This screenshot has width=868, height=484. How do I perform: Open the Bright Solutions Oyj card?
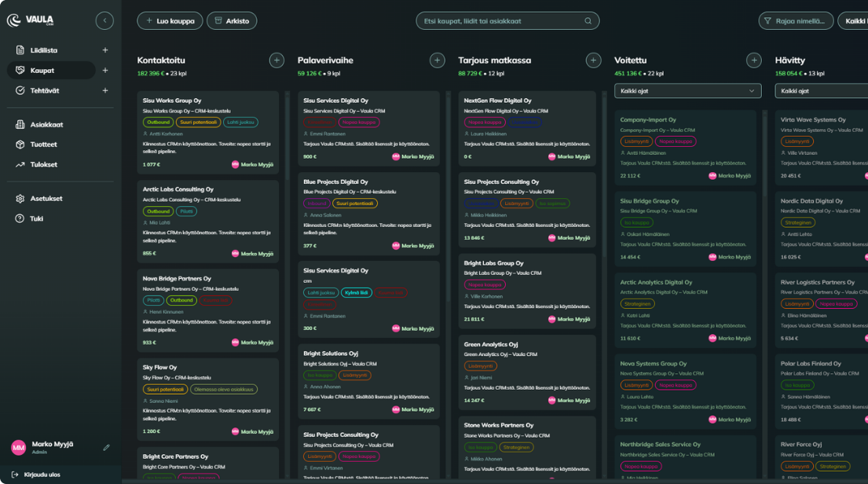[368, 382]
